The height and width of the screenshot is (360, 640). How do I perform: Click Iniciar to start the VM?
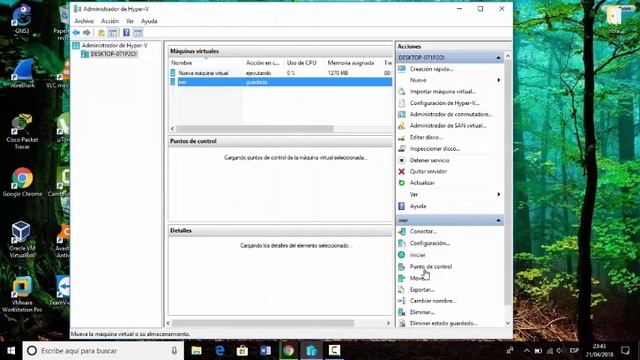point(417,255)
